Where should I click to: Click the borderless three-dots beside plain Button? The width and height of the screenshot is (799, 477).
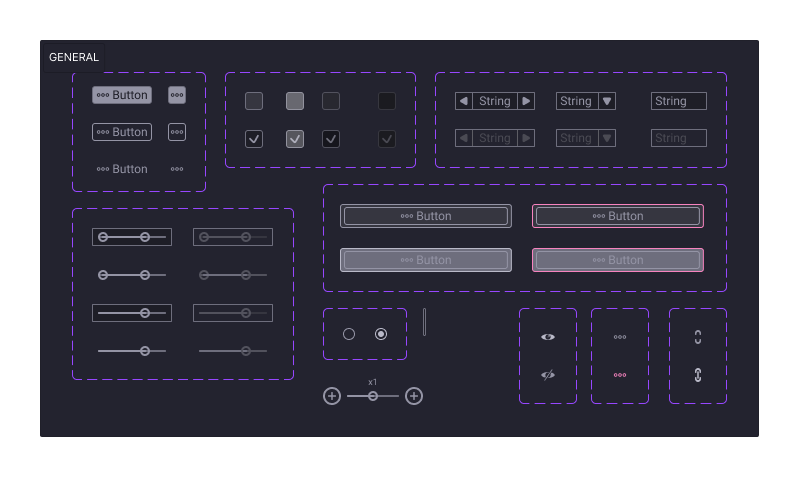[x=177, y=169]
